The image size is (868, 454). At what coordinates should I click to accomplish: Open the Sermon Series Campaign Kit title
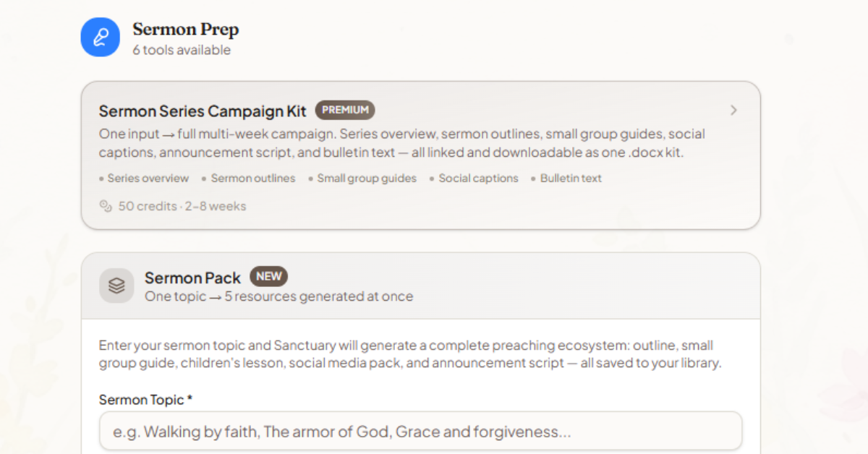click(203, 111)
